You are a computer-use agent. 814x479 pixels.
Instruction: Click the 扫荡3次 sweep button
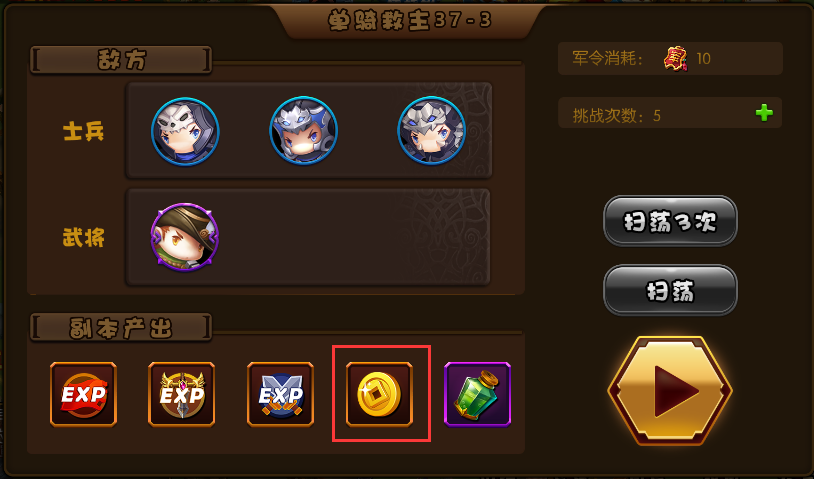pyautogui.click(x=670, y=221)
